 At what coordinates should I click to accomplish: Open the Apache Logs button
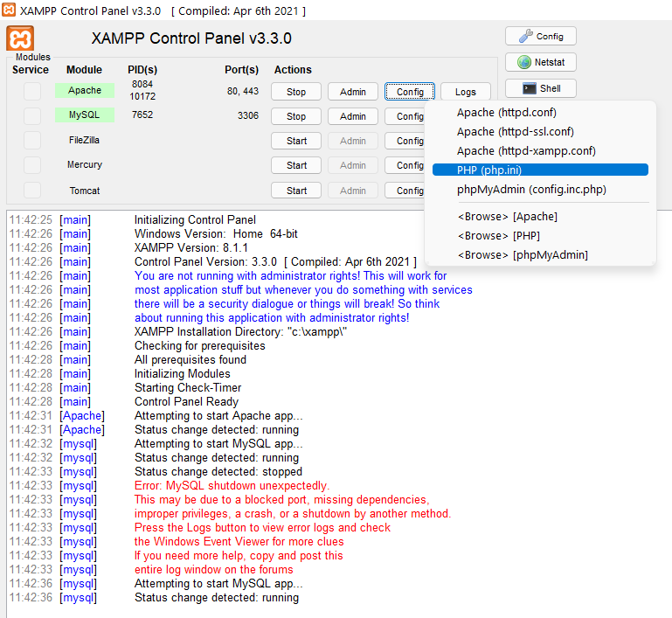click(x=466, y=92)
